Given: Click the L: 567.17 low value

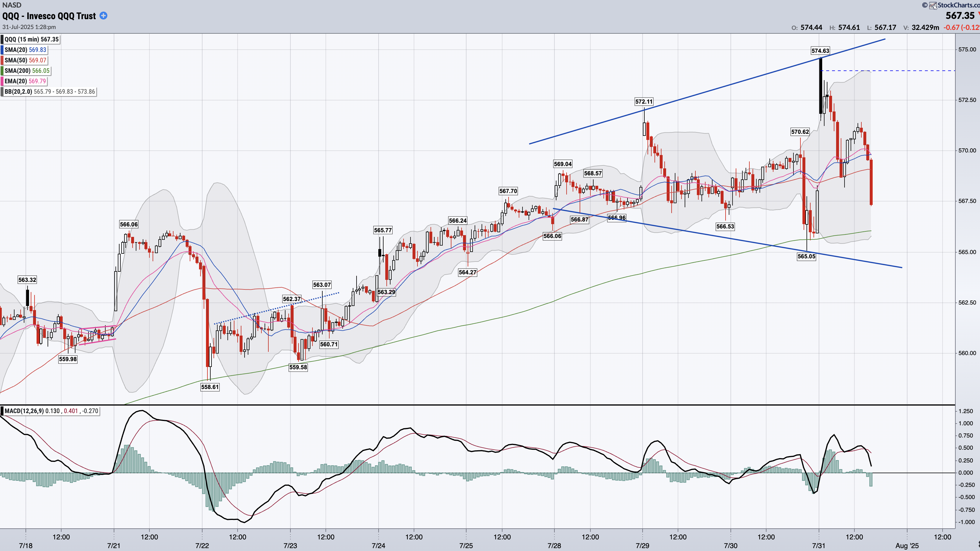Looking at the screenshot, I should point(881,27).
